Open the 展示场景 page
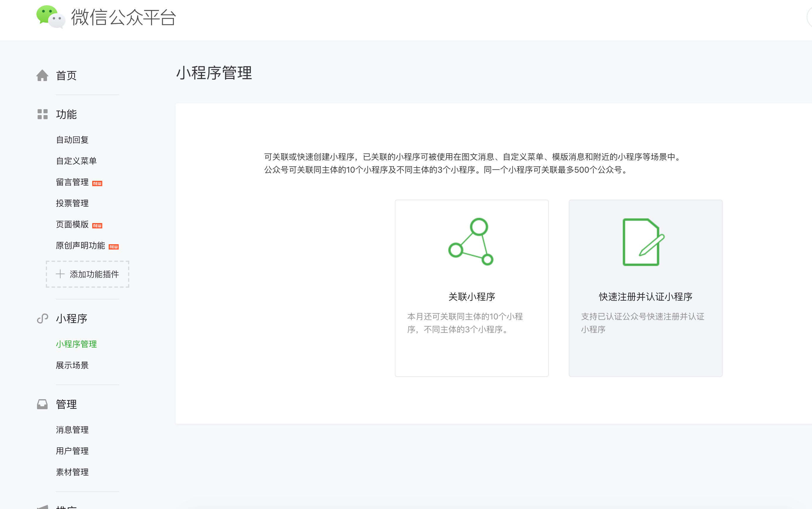The image size is (812, 509). point(72,365)
